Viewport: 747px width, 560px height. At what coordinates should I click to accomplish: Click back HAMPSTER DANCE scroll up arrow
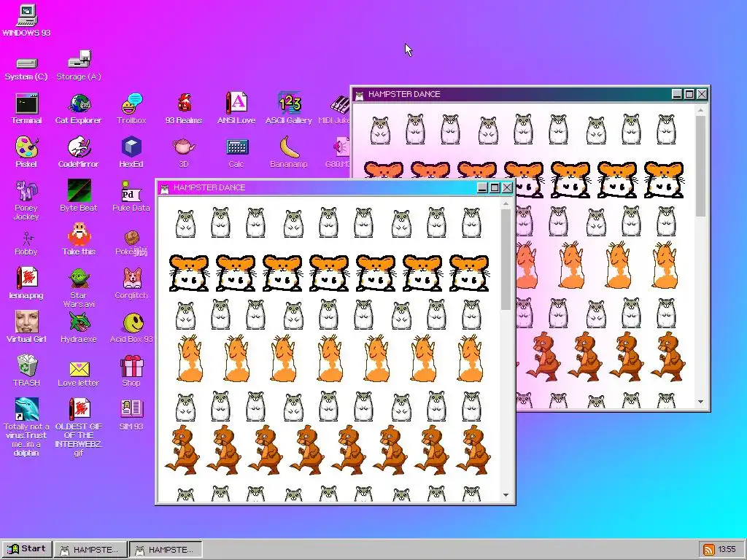click(x=700, y=111)
